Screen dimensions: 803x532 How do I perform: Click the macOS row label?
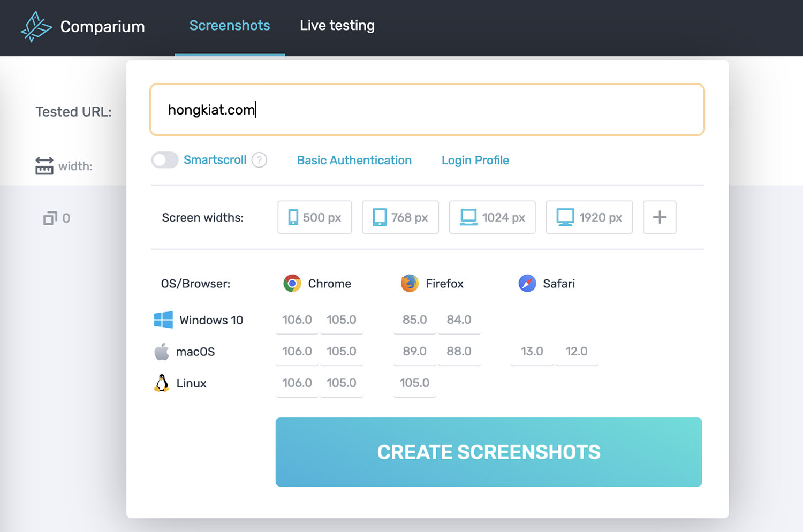click(195, 352)
